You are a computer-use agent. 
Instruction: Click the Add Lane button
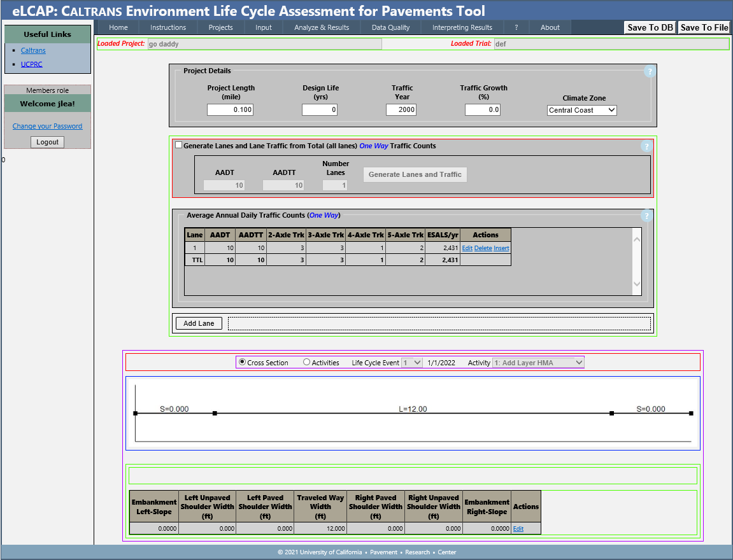click(199, 323)
